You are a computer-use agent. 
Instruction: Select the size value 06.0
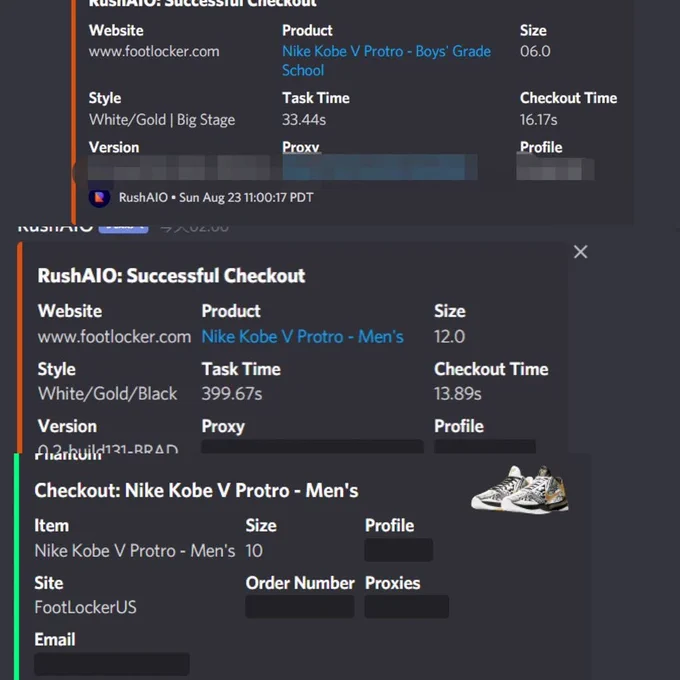click(x=535, y=51)
